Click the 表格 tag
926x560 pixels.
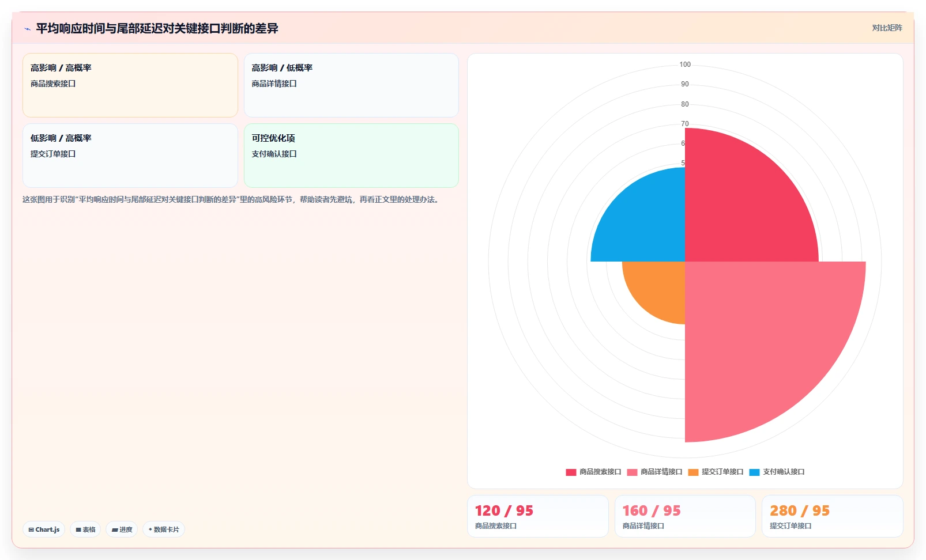[85, 529]
